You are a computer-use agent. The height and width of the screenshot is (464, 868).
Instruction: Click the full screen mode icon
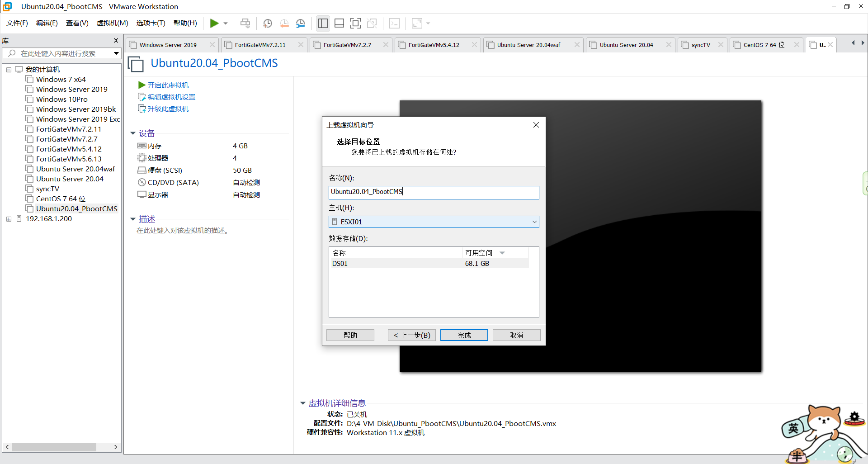pos(356,23)
